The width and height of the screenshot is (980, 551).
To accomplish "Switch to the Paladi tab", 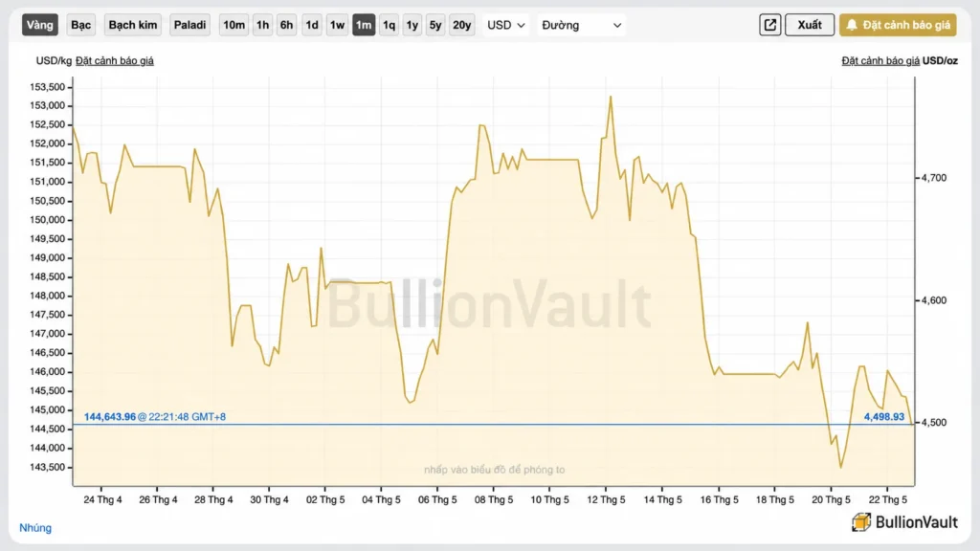I will pos(189,25).
